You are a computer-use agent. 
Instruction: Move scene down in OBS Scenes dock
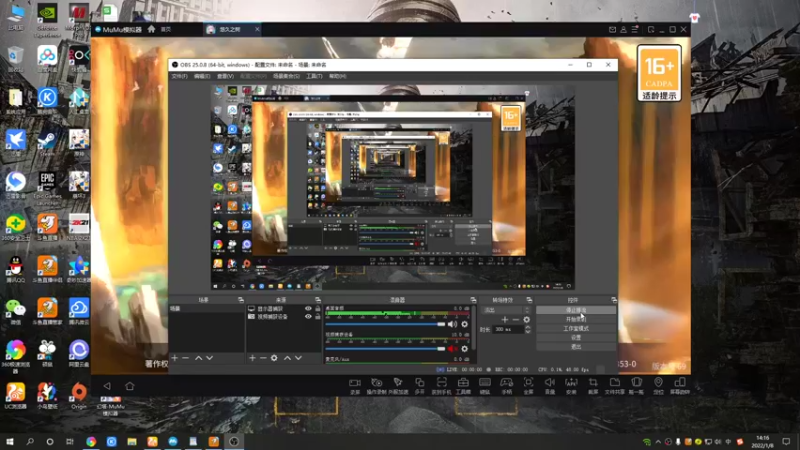[209, 358]
